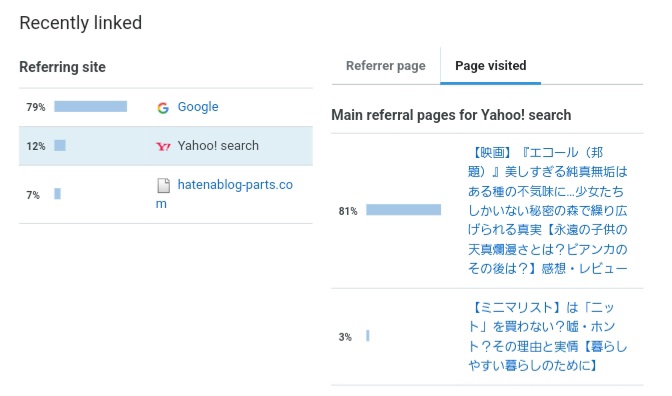
Task: Click the Recently linked heading
Action: pyautogui.click(x=81, y=23)
